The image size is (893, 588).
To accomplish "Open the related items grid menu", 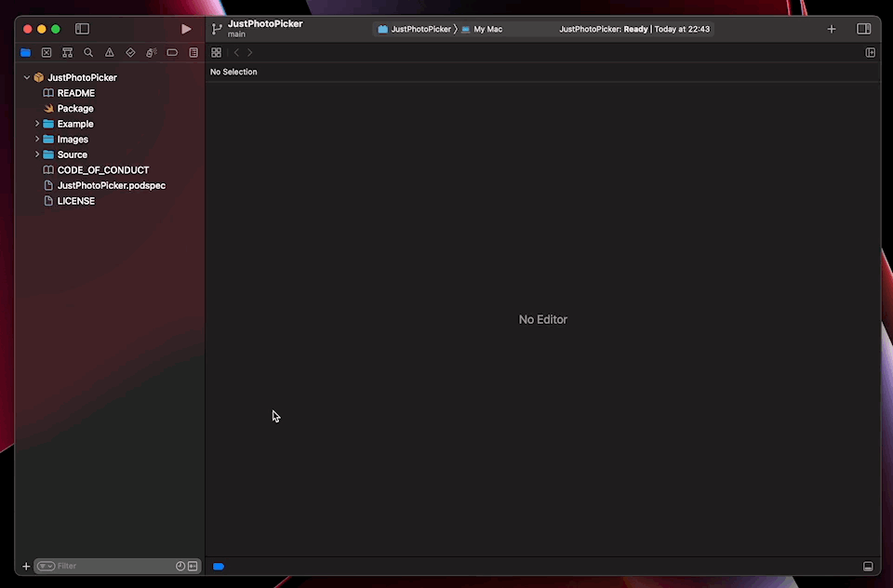I will 217,52.
